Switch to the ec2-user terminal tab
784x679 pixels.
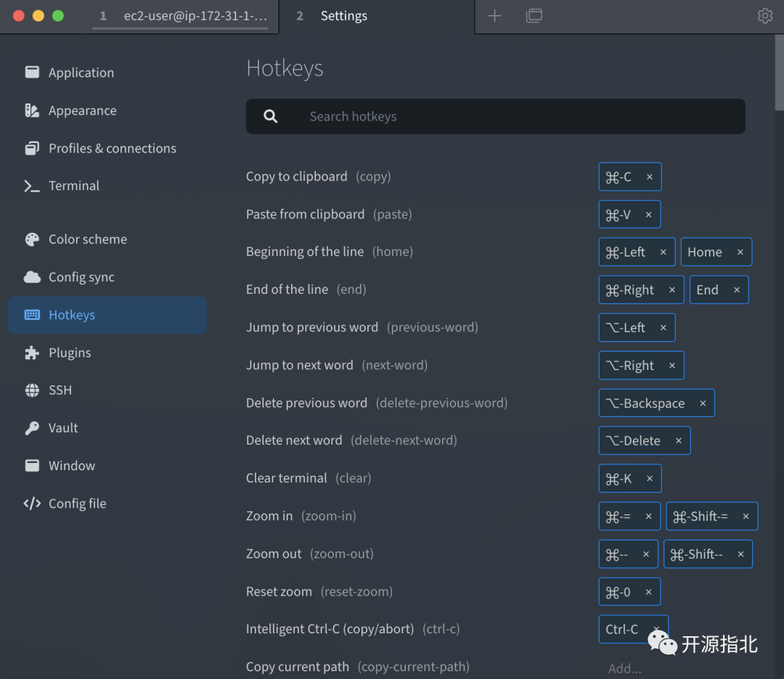181,16
